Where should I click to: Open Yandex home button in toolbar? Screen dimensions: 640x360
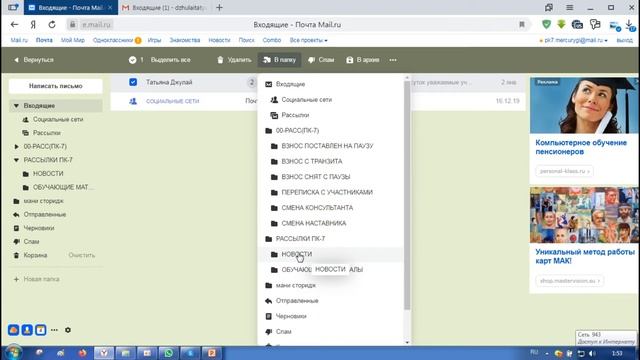pos(33,24)
